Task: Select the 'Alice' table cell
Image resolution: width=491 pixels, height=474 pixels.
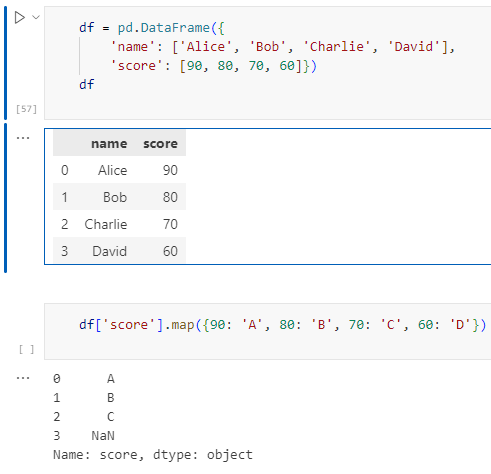Action: coord(112,170)
